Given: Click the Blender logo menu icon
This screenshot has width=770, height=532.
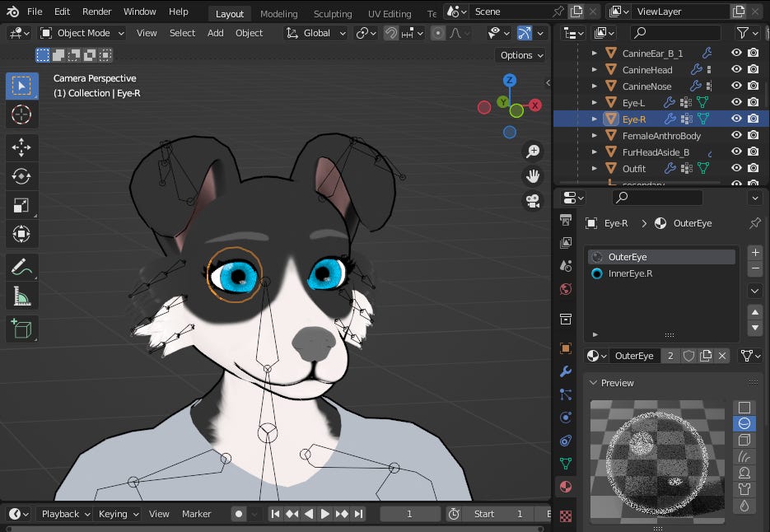Looking at the screenshot, I should point(13,12).
